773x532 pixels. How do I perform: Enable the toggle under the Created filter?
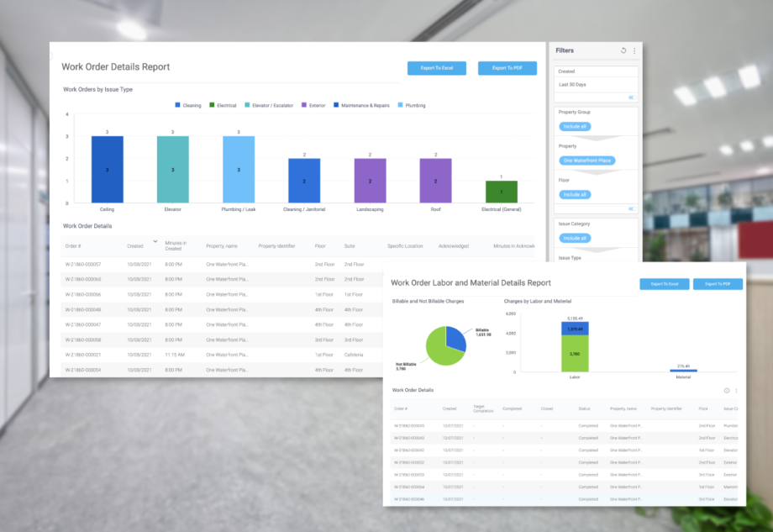pos(634,97)
